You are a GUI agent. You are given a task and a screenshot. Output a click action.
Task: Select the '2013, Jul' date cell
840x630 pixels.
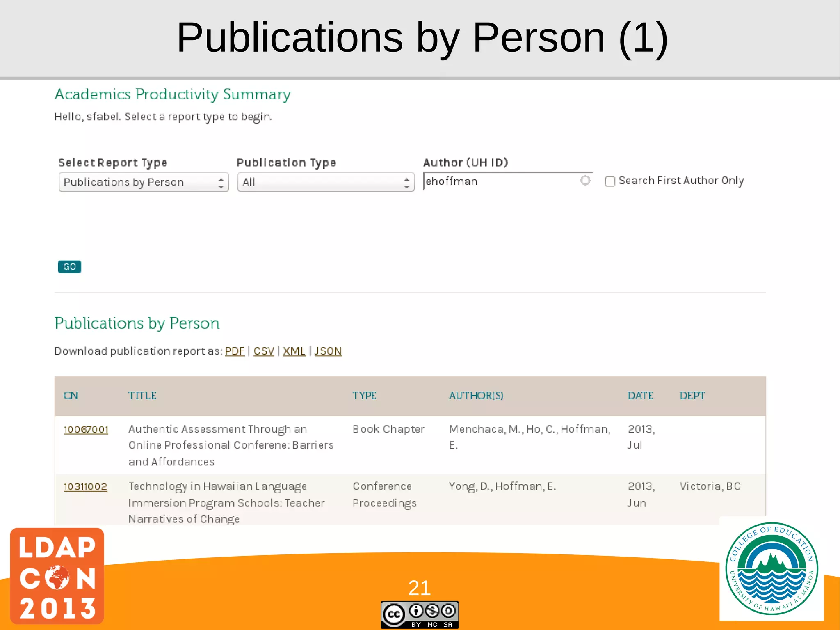[x=641, y=437]
